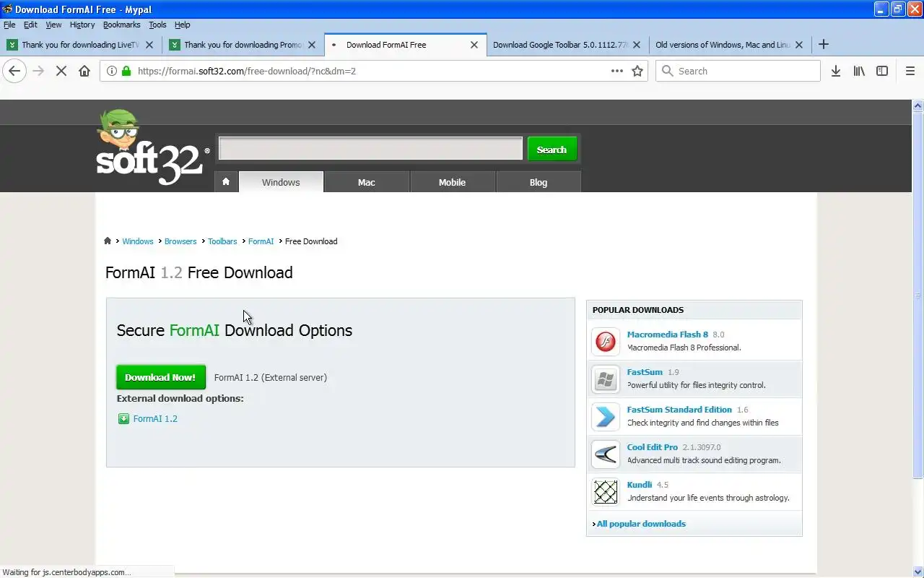
Task: Close the Download Google Toolbar tab
Action: tap(637, 44)
